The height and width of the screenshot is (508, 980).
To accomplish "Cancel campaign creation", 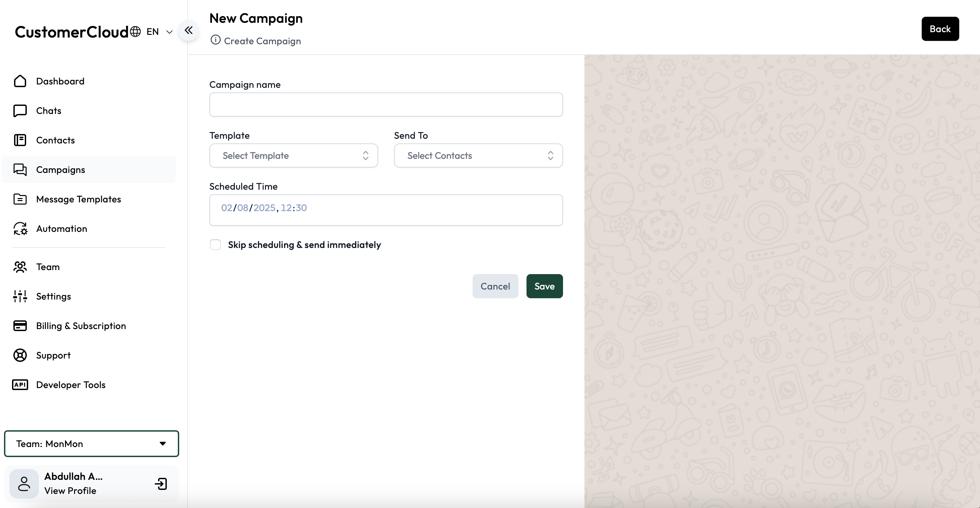I will pos(495,286).
